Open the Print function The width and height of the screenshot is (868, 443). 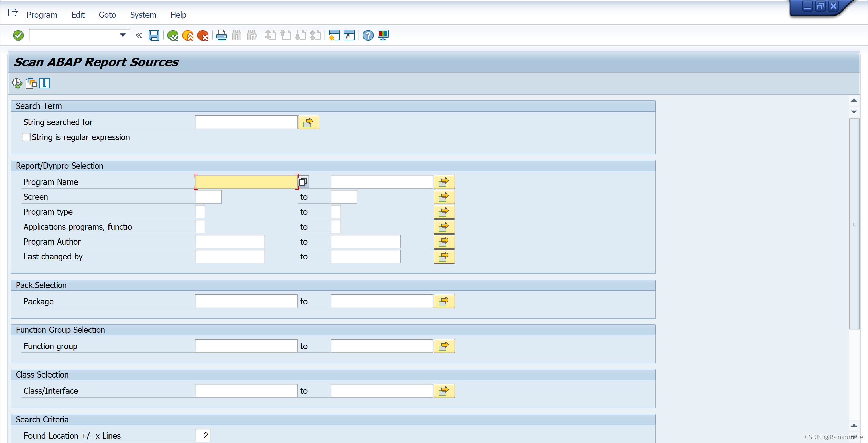(222, 35)
